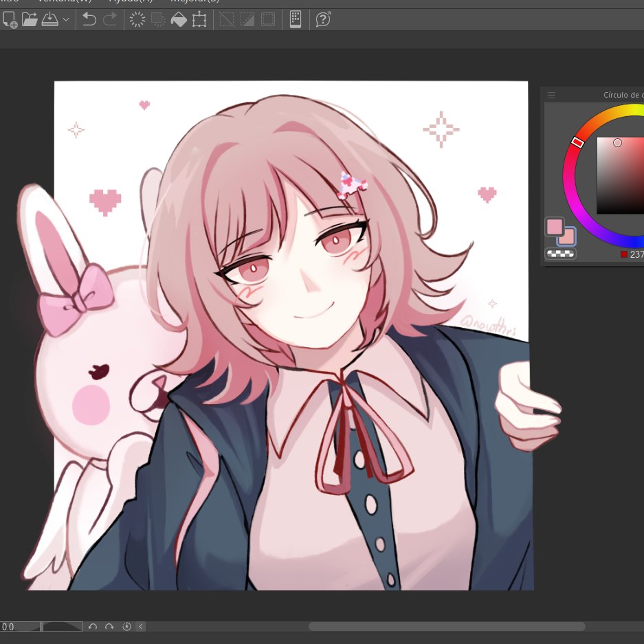The width and height of the screenshot is (644, 644).
Task: Clear the canvas with the burst Delete icon
Action: 137,19
